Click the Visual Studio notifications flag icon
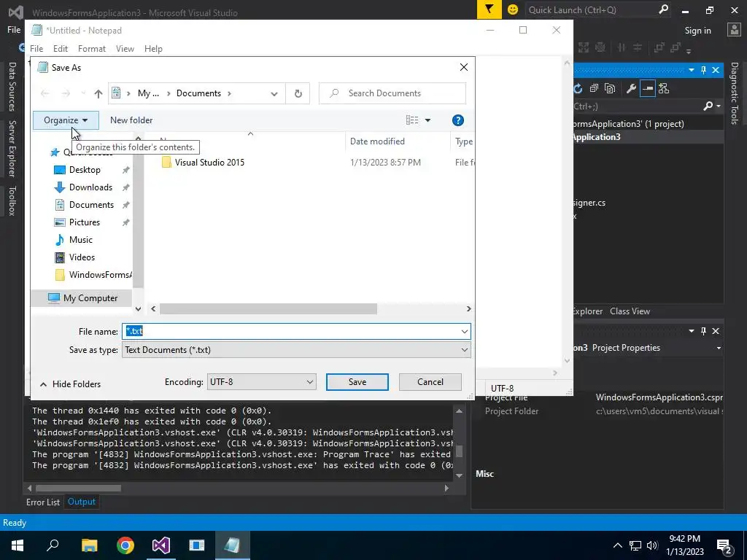747x560 pixels. point(489,9)
